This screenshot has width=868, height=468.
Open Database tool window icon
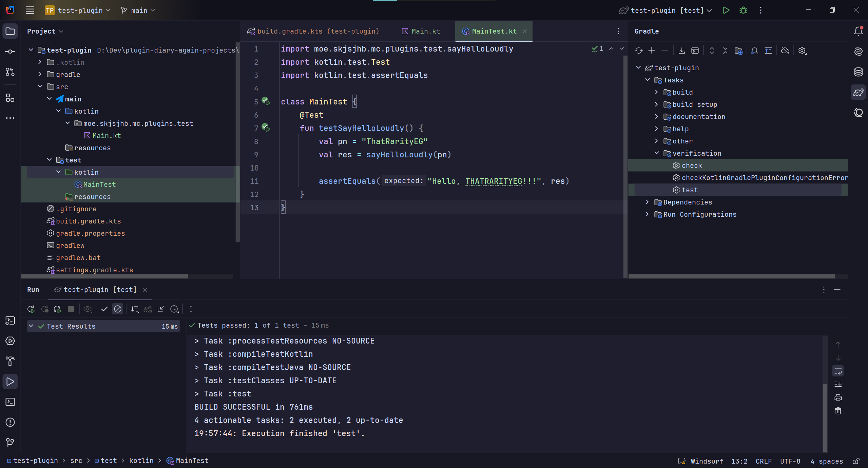click(x=858, y=72)
